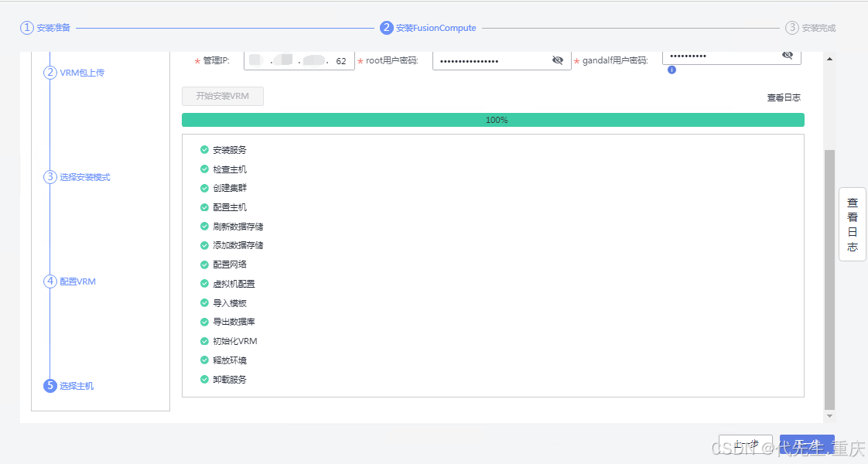The image size is (868, 464).
Task: Click the 100% installation progress bar
Action: [x=493, y=120]
